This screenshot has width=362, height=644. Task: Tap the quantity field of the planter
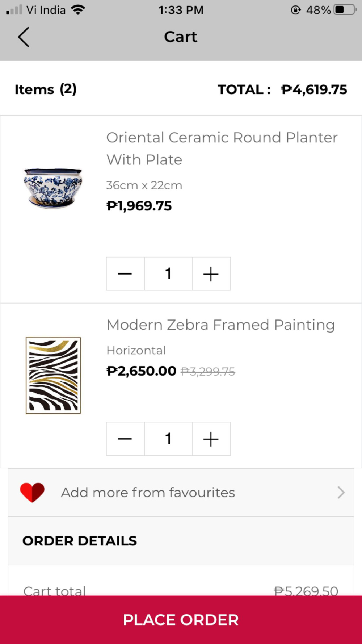168,274
